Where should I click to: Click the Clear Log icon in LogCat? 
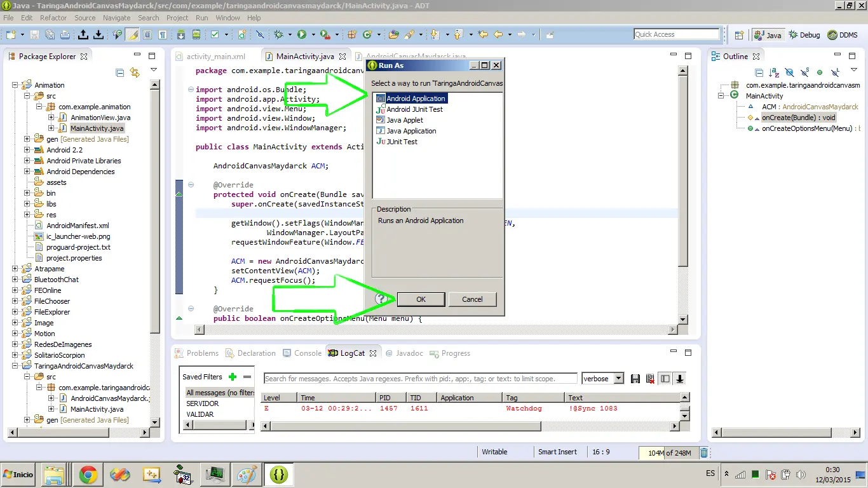point(650,379)
